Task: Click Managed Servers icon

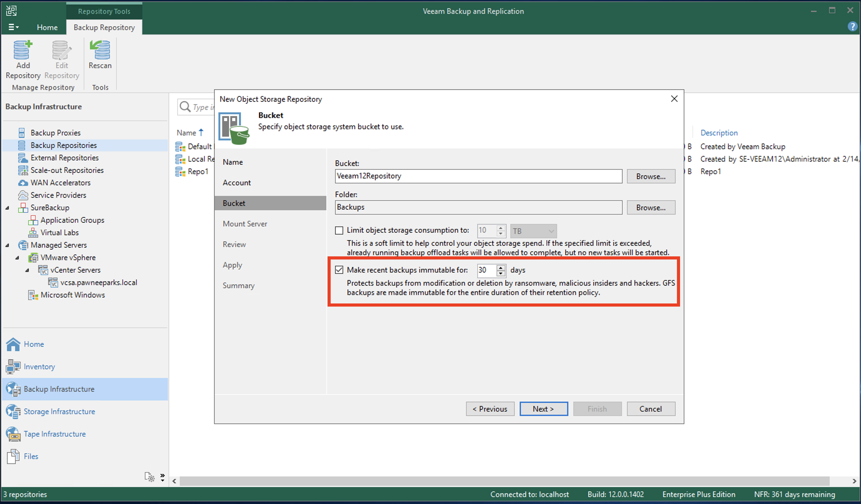Action: (22, 245)
